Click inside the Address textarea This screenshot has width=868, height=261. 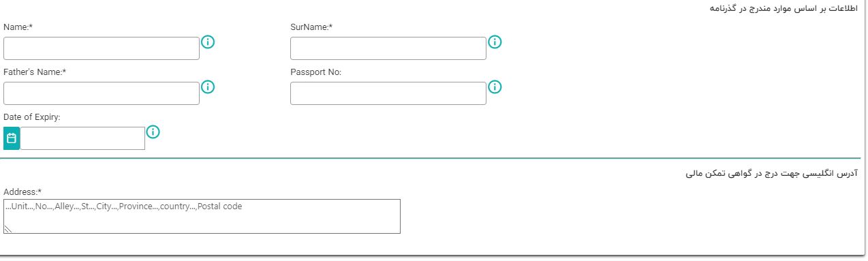[202, 217]
